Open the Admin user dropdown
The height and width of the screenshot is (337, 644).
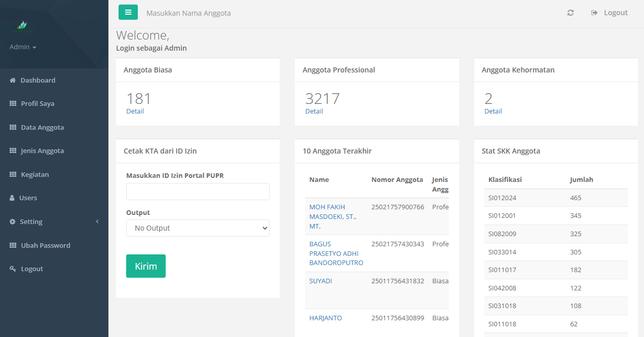[x=23, y=47]
